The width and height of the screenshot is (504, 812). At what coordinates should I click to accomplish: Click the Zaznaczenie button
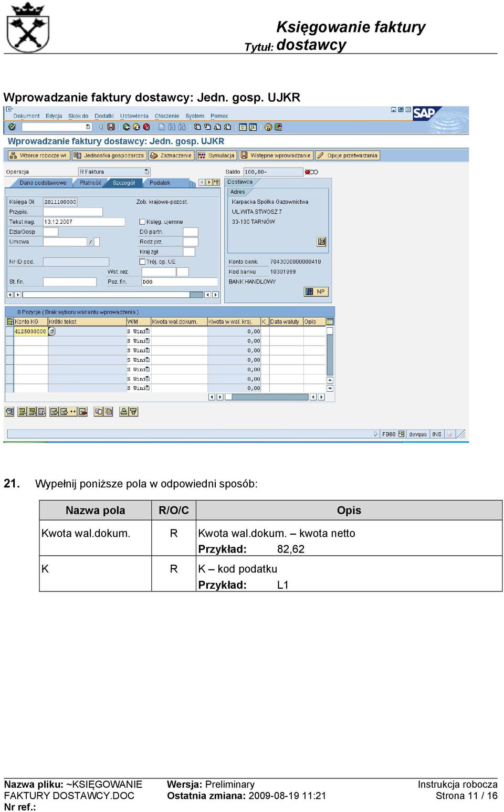pyautogui.click(x=171, y=155)
